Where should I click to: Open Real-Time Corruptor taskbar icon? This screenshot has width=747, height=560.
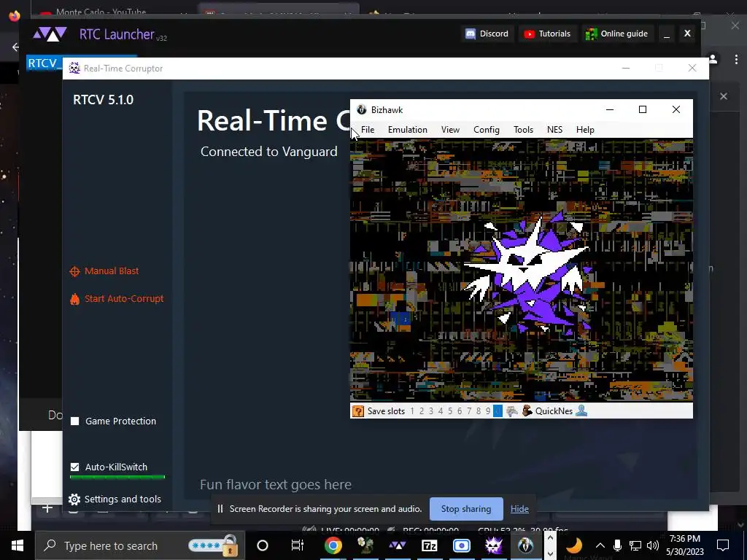[x=494, y=545]
